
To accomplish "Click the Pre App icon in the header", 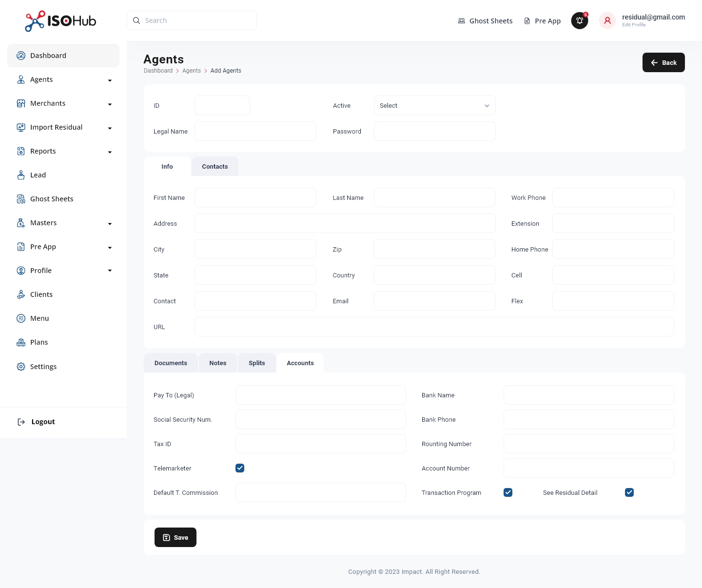I will click(x=526, y=20).
